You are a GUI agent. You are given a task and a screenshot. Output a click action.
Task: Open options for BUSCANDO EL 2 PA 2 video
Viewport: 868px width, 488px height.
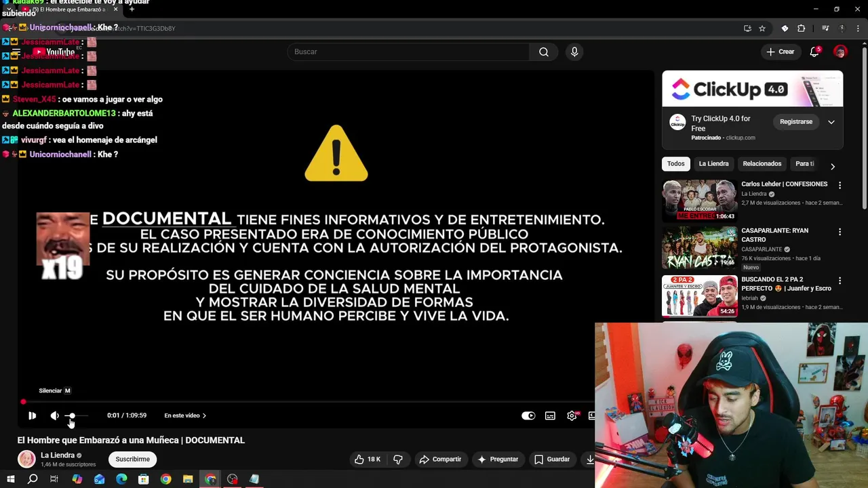(840, 281)
